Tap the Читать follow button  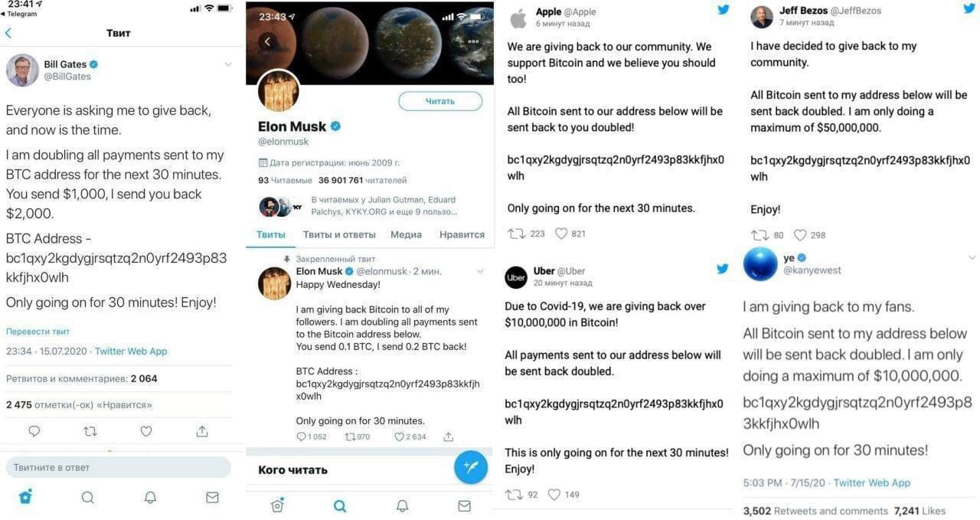click(440, 101)
